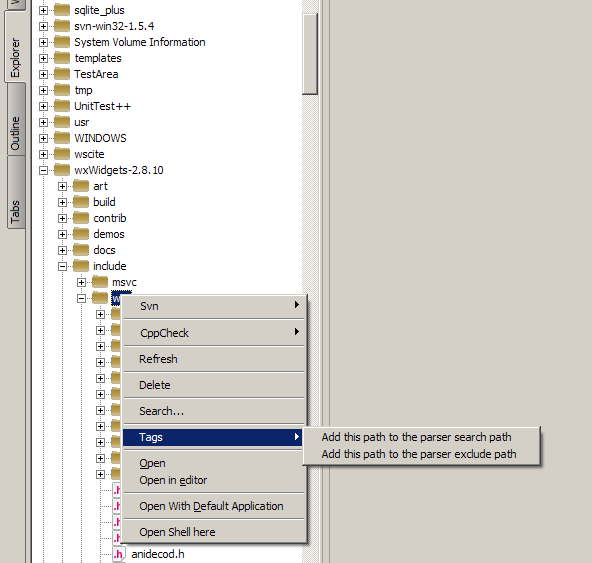Collapse the wxWidgets-2.8.10 tree node

(x=43, y=170)
